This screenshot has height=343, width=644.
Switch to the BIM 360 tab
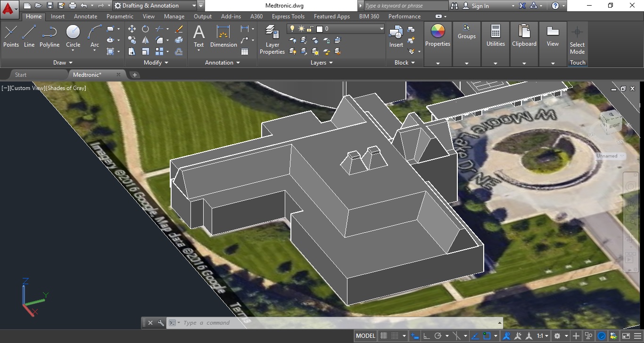pyautogui.click(x=369, y=16)
